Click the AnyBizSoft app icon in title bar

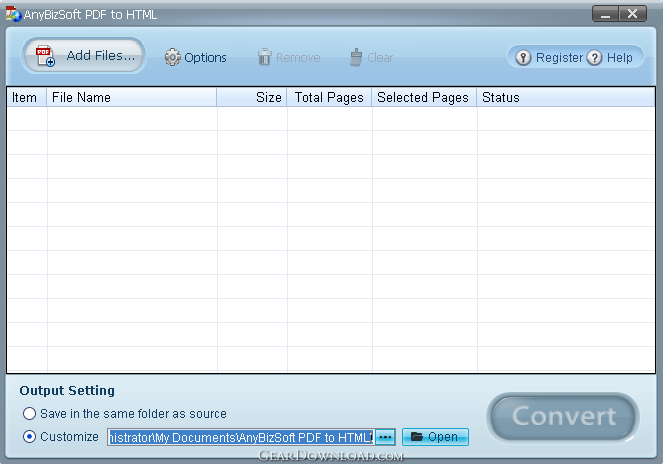pyautogui.click(x=13, y=14)
